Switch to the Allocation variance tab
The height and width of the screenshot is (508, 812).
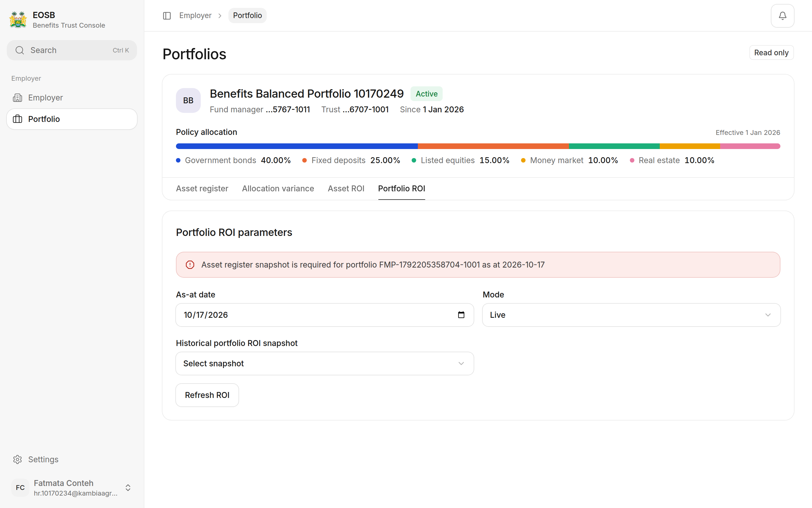(x=278, y=189)
